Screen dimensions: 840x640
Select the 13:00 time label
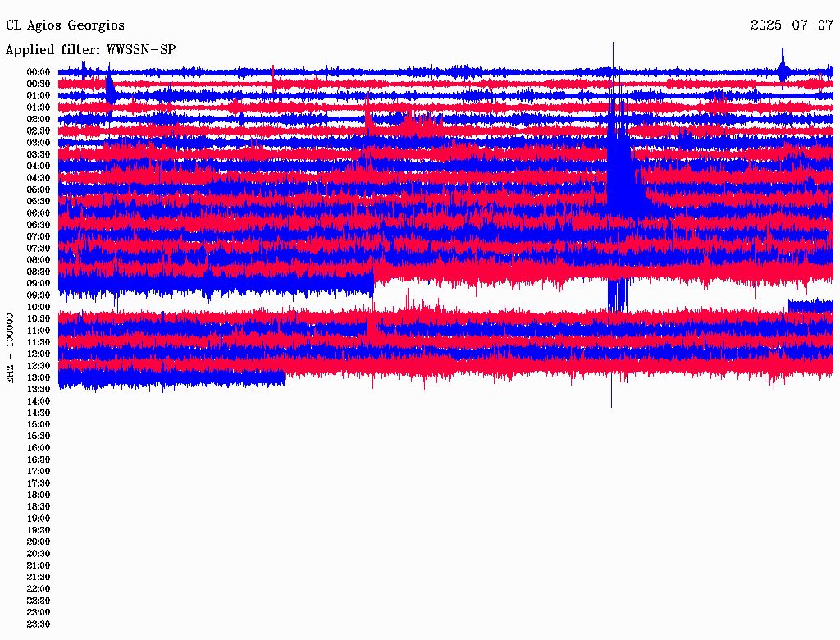point(39,377)
